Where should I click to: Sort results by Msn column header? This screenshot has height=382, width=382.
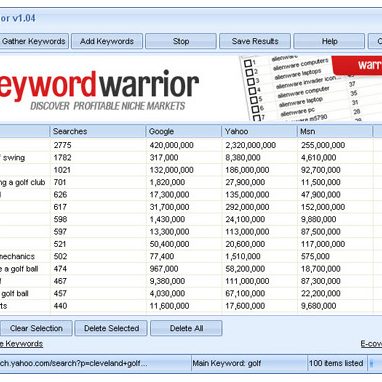click(335, 131)
